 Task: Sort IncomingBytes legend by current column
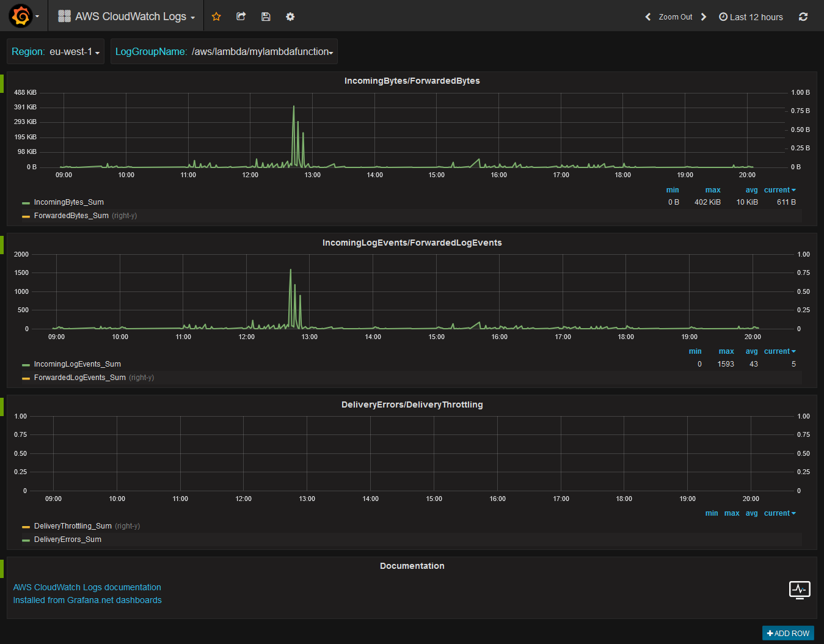780,190
